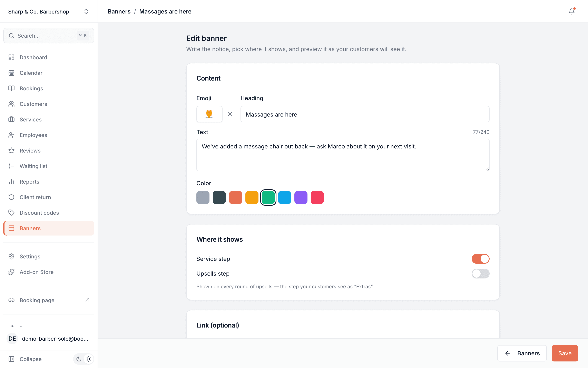Click the back to Banners button
This screenshot has width=588, height=368.
(x=522, y=353)
